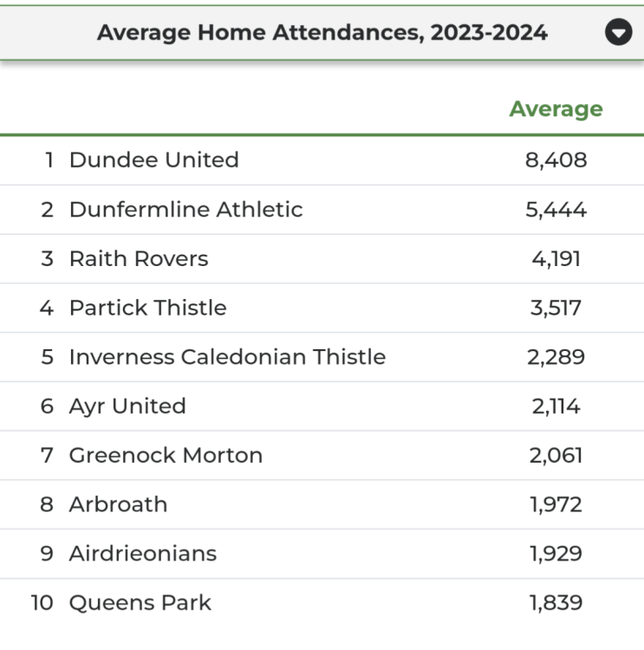Select Dunfermline Athletic team name
The height and width of the screenshot is (650, 644).
[x=185, y=210]
